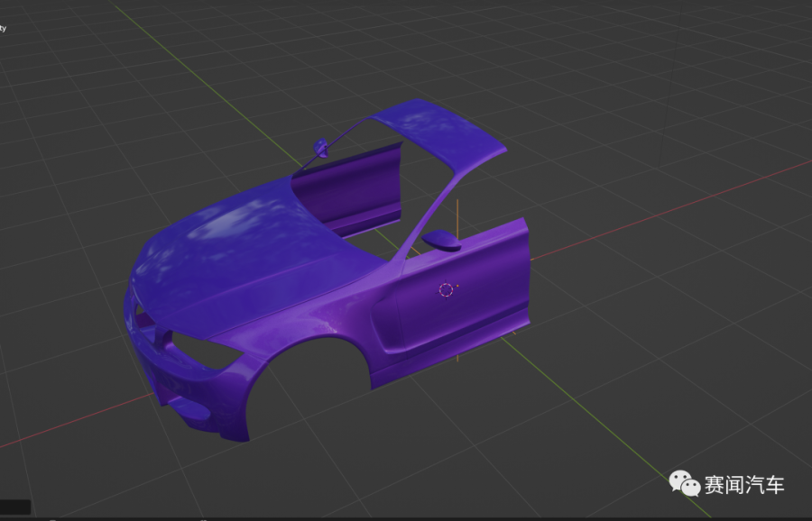Click the near-side wing mirror
812x521 pixels.
pos(442,241)
